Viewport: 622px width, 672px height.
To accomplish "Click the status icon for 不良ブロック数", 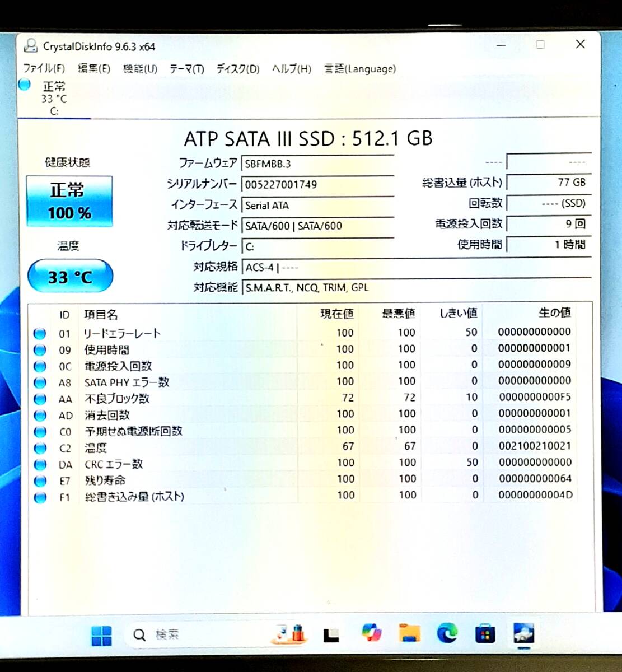I will click(x=40, y=399).
